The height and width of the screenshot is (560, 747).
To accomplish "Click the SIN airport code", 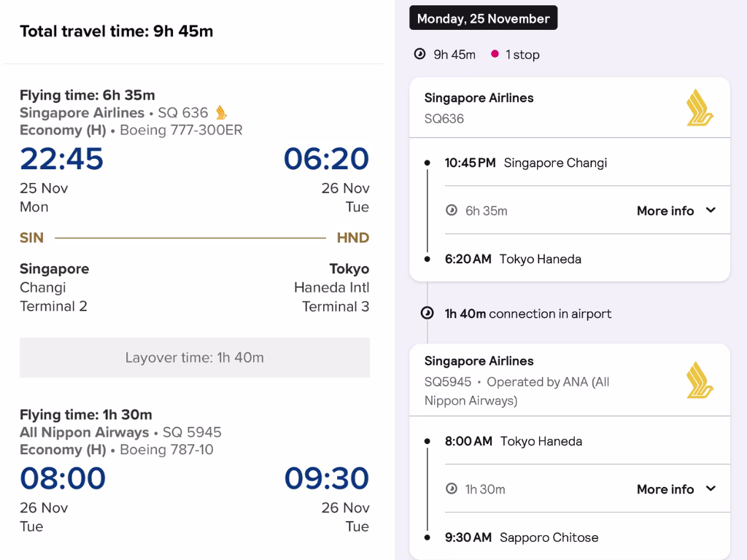I will (x=32, y=238).
